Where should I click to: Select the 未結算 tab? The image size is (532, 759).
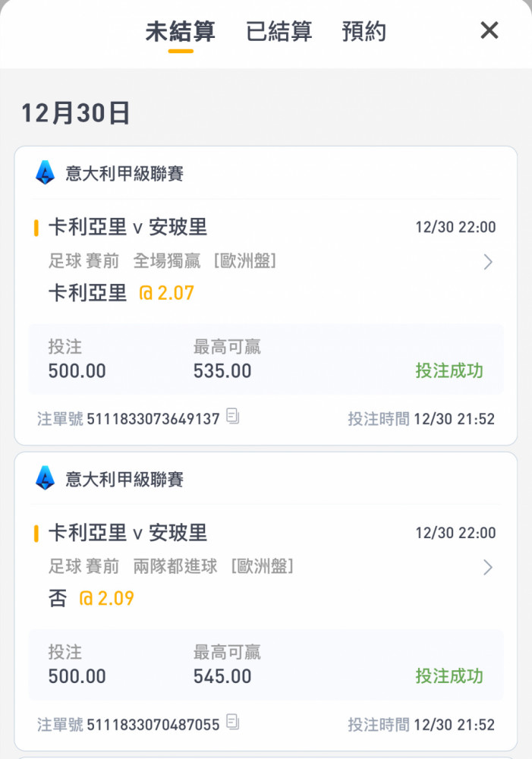click(x=180, y=32)
